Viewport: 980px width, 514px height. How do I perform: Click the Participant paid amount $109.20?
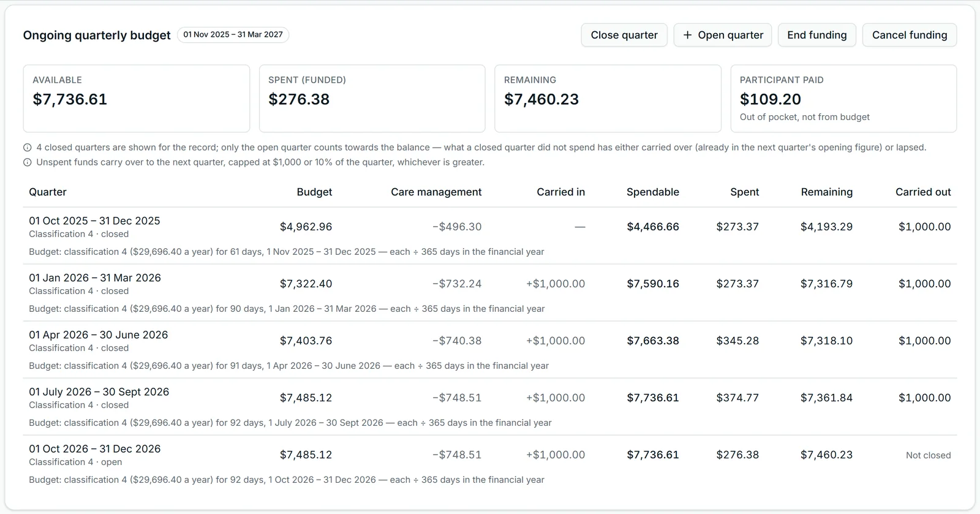(x=771, y=99)
